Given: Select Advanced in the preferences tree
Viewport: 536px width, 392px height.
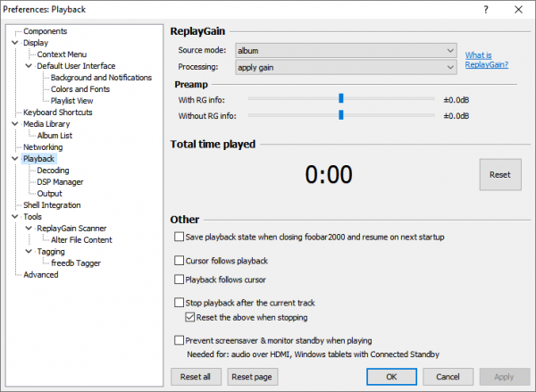Looking at the screenshot, I should (41, 275).
